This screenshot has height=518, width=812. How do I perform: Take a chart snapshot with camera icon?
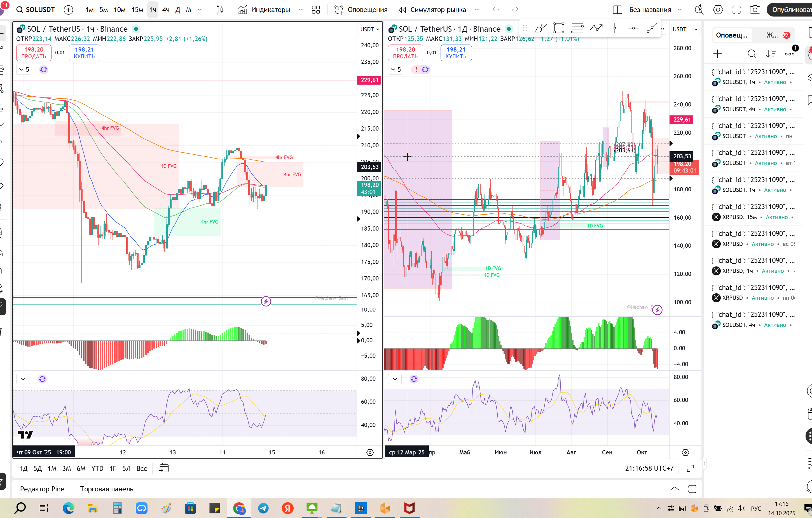tap(755, 10)
